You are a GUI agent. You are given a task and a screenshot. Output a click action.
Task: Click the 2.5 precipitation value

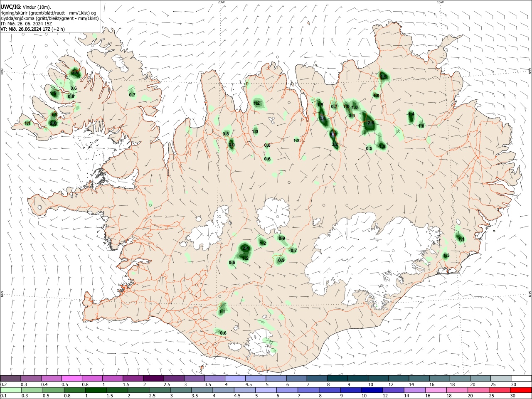[383, 77]
